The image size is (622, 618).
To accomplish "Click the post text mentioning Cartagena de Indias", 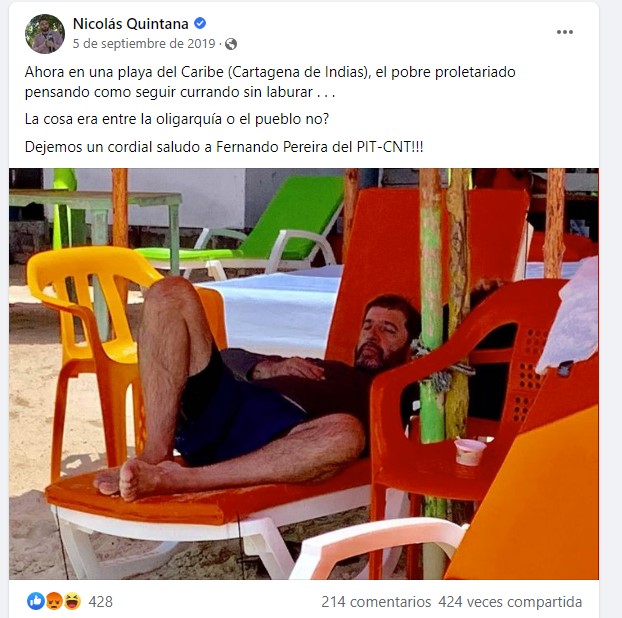I will point(270,82).
